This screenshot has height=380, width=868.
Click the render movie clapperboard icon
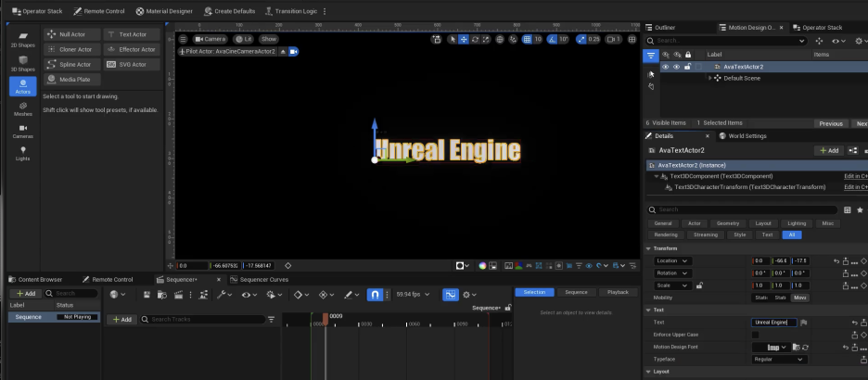pos(178,295)
